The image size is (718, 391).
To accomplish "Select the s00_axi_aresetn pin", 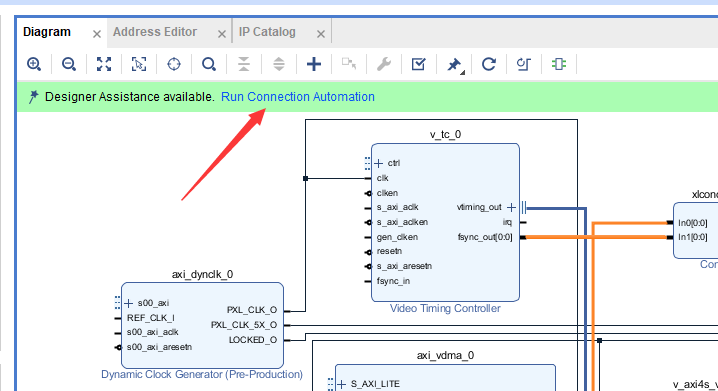I will pos(159,347).
